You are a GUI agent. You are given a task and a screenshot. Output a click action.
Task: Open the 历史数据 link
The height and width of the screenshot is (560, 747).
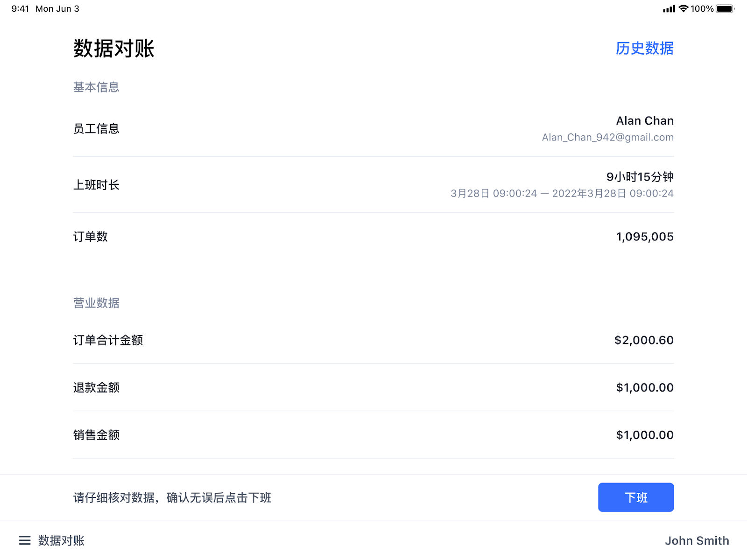pyautogui.click(x=644, y=48)
